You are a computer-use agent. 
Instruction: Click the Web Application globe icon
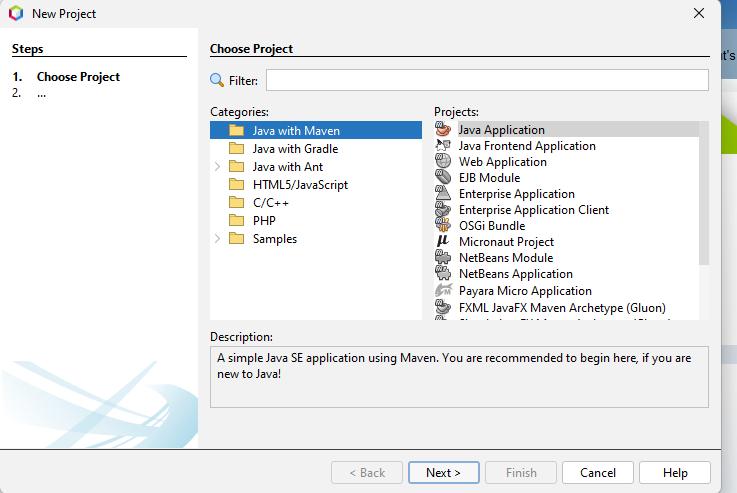point(443,161)
